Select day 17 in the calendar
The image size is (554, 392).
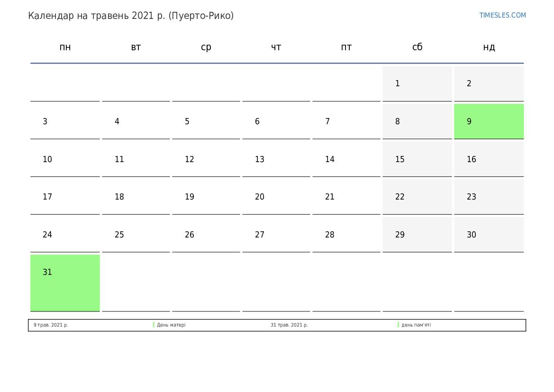click(x=65, y=197)
